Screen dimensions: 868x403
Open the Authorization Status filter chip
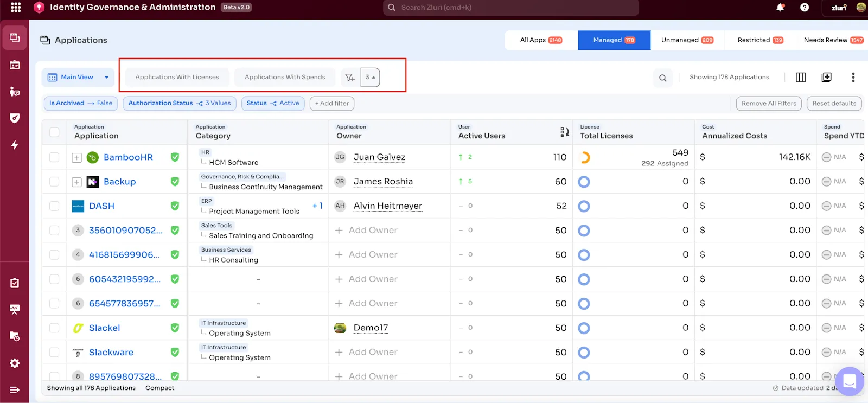tap(180, 103)
